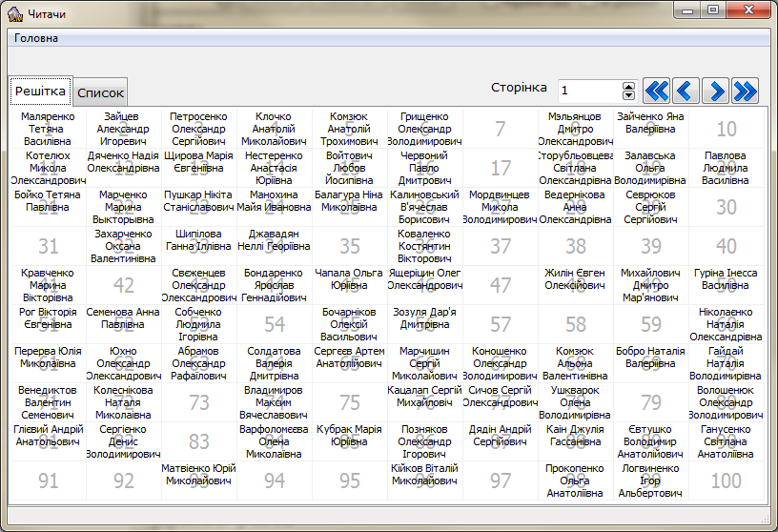Decrease page number with spinner down arrow
The width and height of the screenshot is (778, 532).
click(628, 94)
